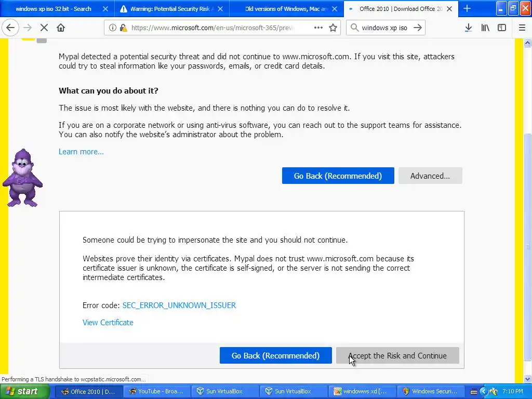Click lower Go Back (Recommended) button
Viewport: 532px width, 399px height.
(x=275, y=355)
